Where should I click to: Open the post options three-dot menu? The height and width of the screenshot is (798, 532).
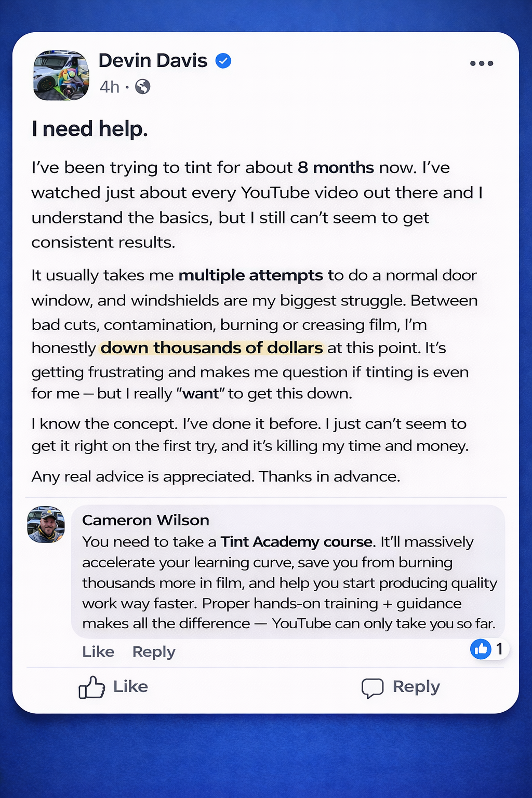click(x=481, y=63)
